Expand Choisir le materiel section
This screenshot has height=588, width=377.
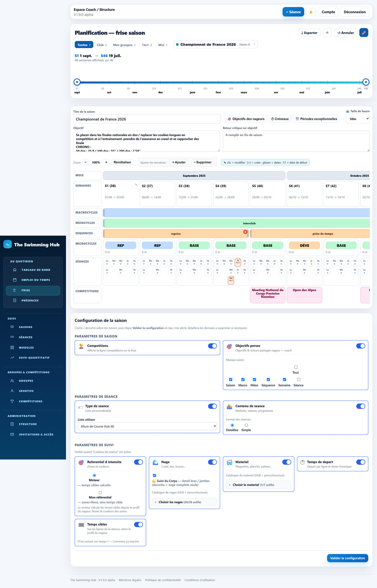pos(258,485)
